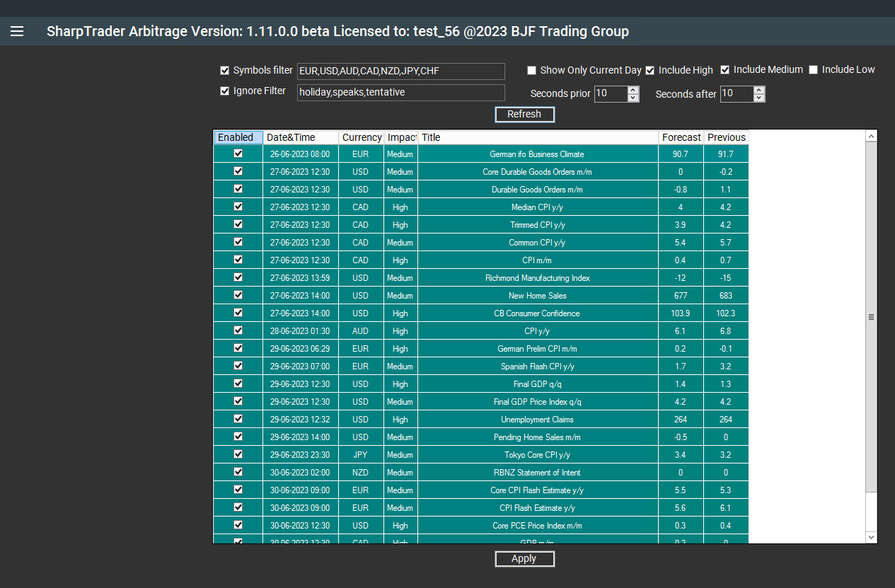Enable Show Only Current Day
Screen dimensions: 895x588
click(532, 71)
